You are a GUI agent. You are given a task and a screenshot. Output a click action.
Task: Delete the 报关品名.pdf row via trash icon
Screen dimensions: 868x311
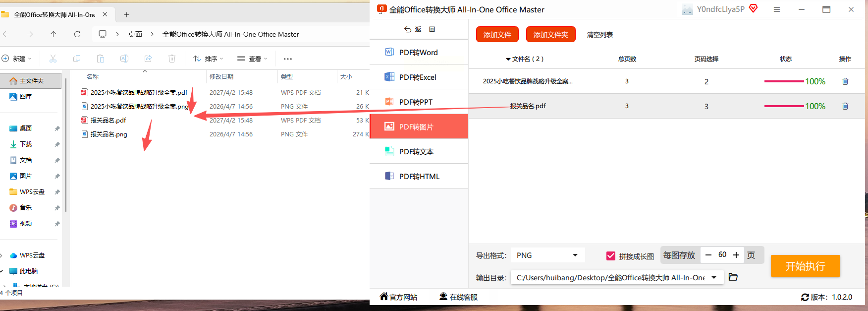click(845, 106)
